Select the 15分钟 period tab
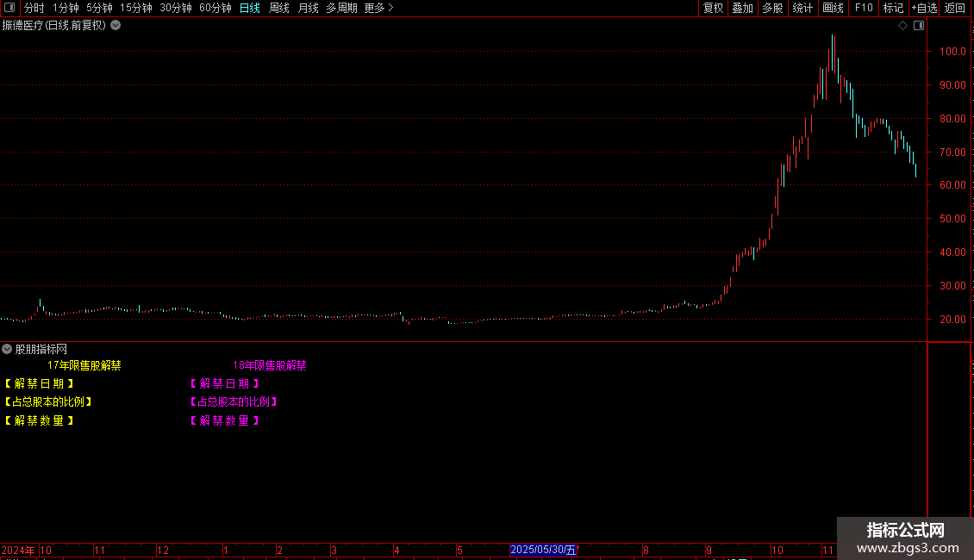This screenshot has height=560, width=974. coord(135,8)
